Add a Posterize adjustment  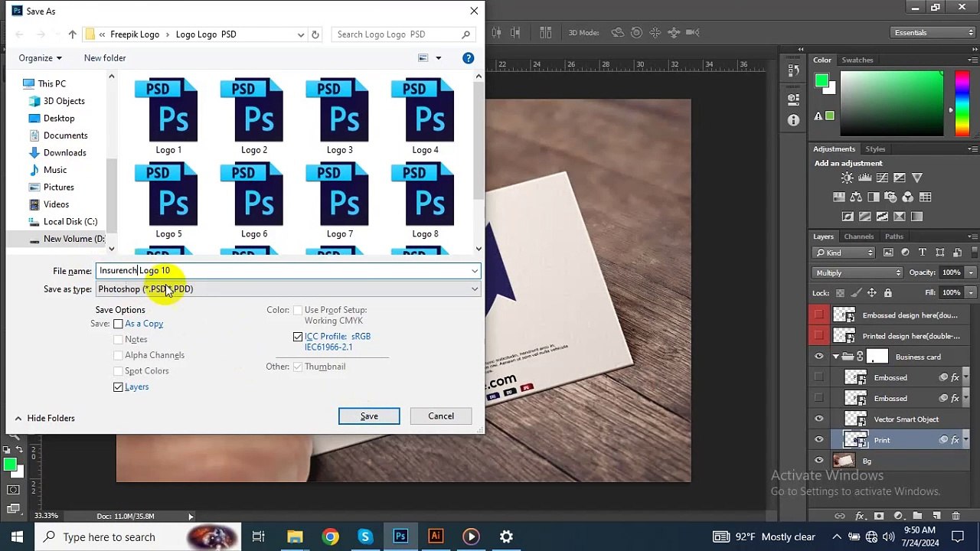click(865, 217)
